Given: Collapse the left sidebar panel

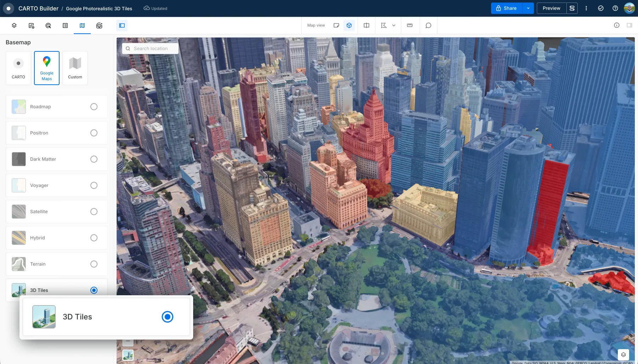Looking at the screenshot, I should [x=122, y=26].
